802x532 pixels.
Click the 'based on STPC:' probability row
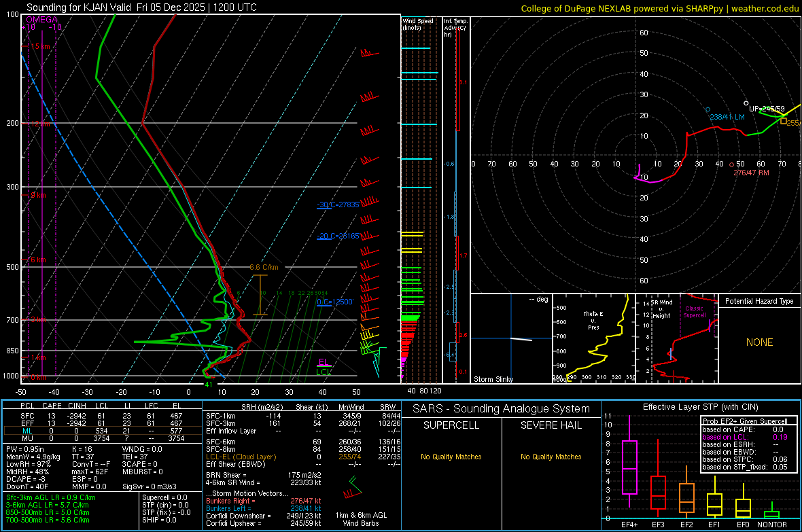coord(745,459)
